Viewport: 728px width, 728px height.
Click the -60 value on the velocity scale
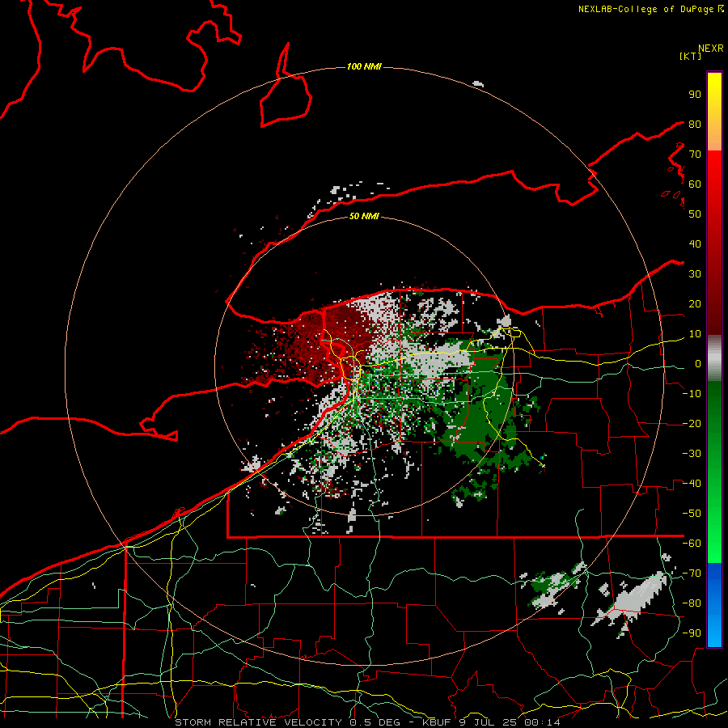[692, 544]
